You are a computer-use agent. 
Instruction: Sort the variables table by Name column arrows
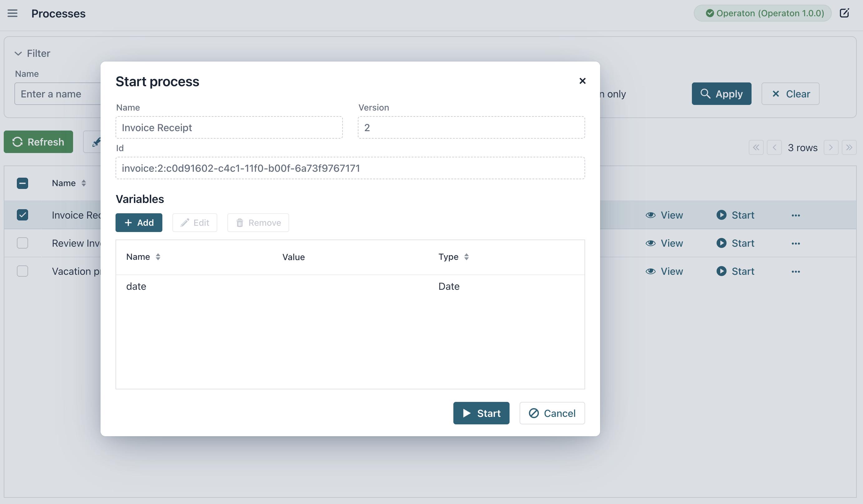[x=158, y=257]
